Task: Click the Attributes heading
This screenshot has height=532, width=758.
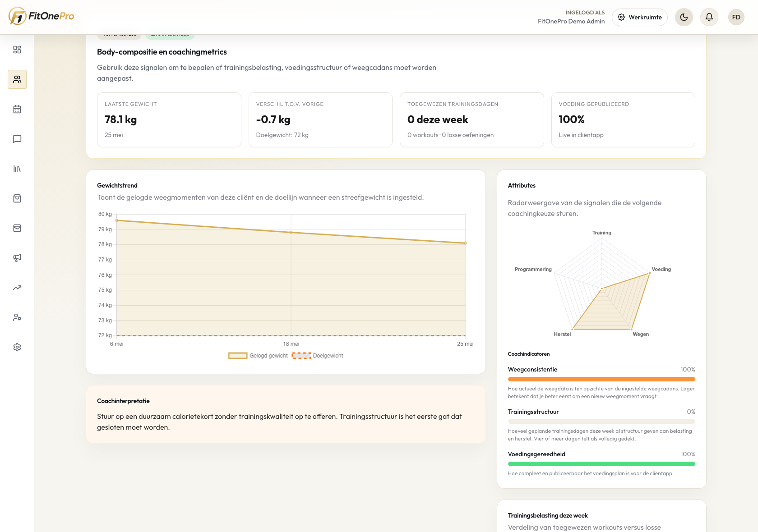Action: click(x=522, y=185)
